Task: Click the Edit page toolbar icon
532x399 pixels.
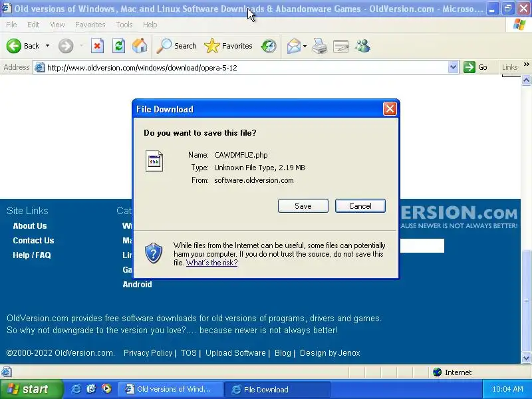Action: point(341,46)
